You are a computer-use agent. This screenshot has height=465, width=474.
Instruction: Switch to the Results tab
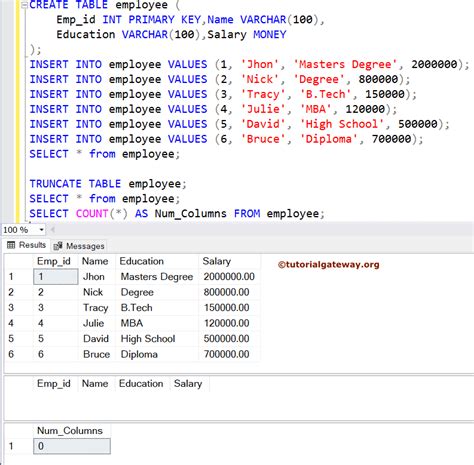26,245
